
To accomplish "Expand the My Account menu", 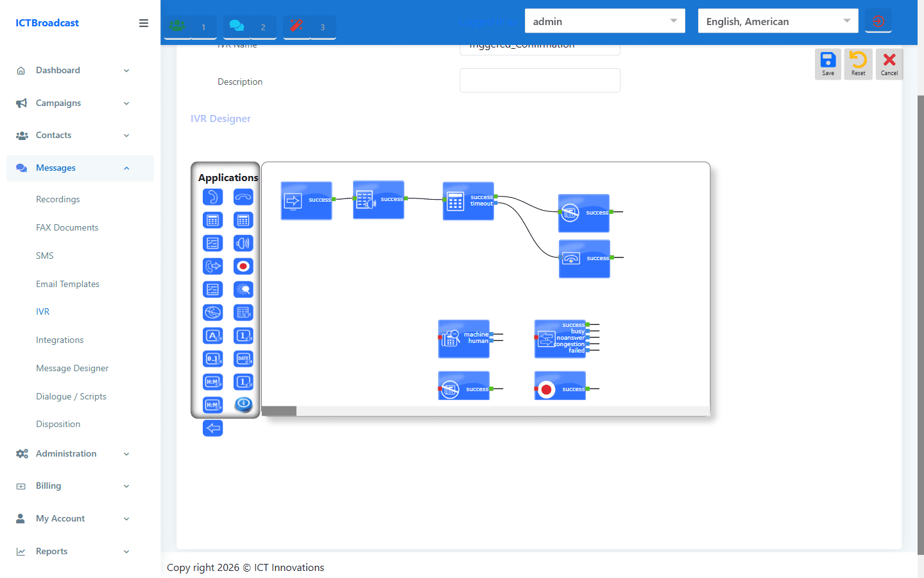I will coord(80,518).
